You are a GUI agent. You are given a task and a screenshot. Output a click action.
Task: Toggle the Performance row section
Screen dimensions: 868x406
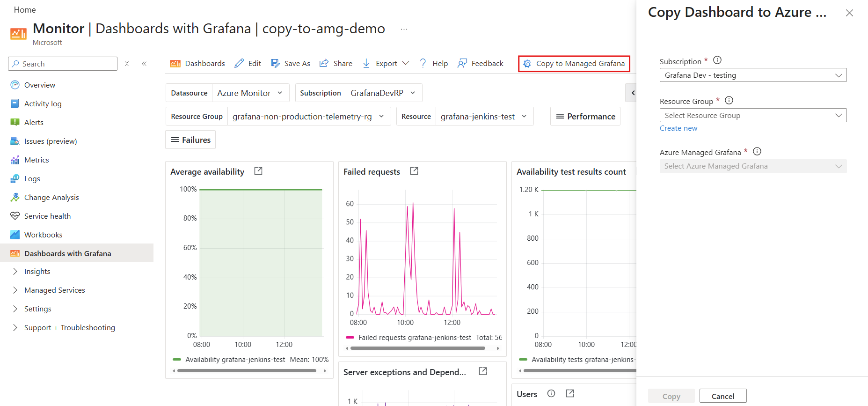[x=585, y=116]
